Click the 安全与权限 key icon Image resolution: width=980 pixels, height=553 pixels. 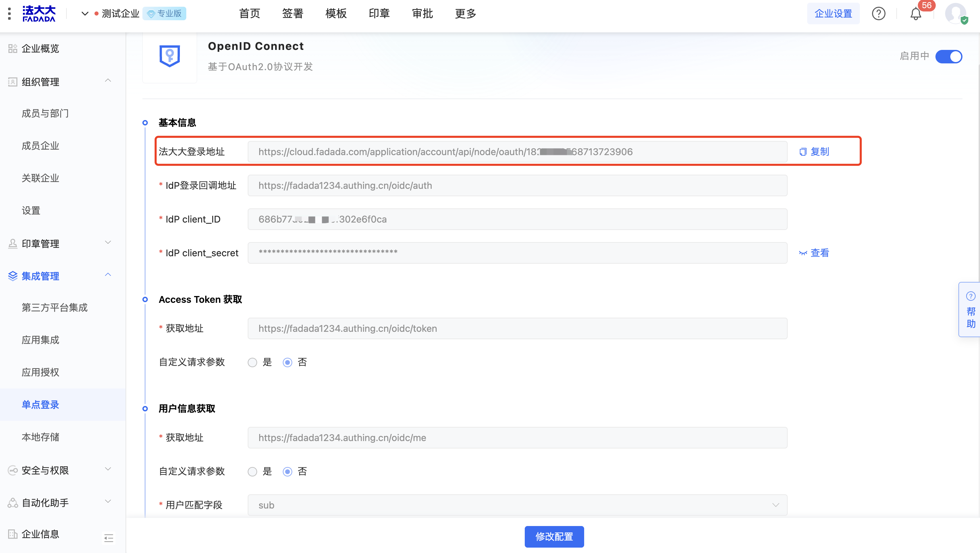pos(12,470)
